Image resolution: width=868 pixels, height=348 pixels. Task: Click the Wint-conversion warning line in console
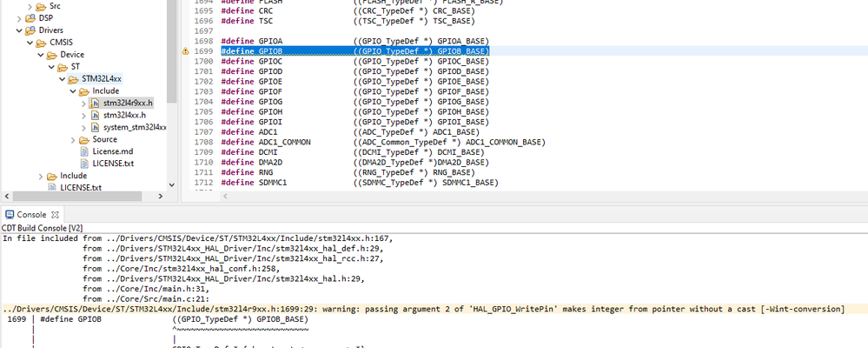point(423,309)
